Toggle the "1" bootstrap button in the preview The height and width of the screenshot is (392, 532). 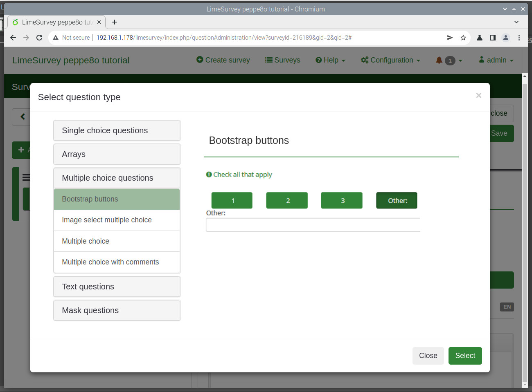(x=232, y=200)
